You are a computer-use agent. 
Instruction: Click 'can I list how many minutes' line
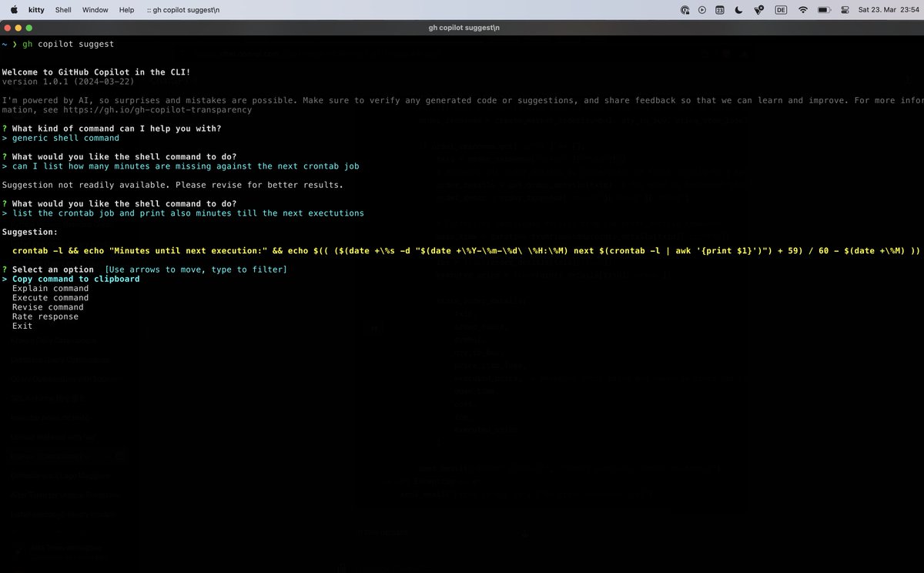click(186, 166)
